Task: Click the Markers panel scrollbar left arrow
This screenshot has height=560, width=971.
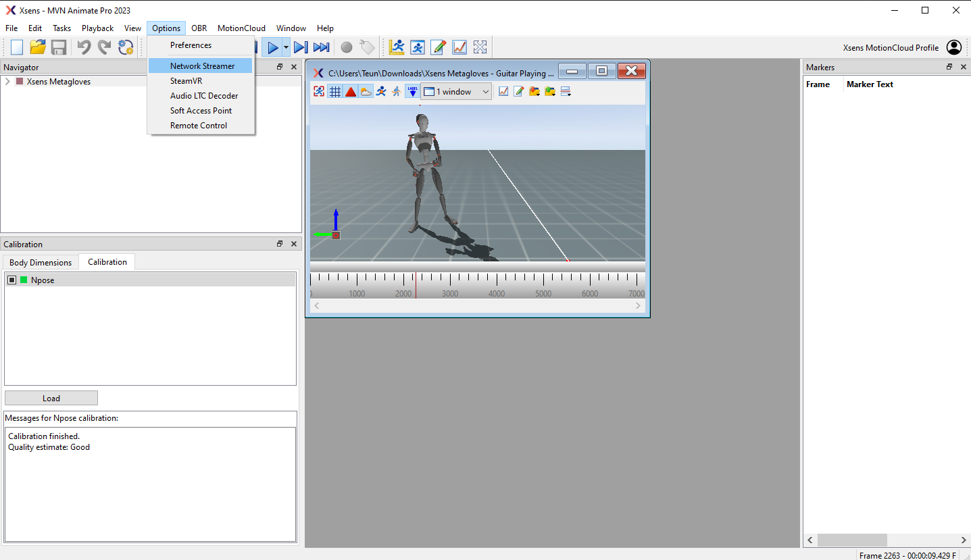Action: coord(810,540)
